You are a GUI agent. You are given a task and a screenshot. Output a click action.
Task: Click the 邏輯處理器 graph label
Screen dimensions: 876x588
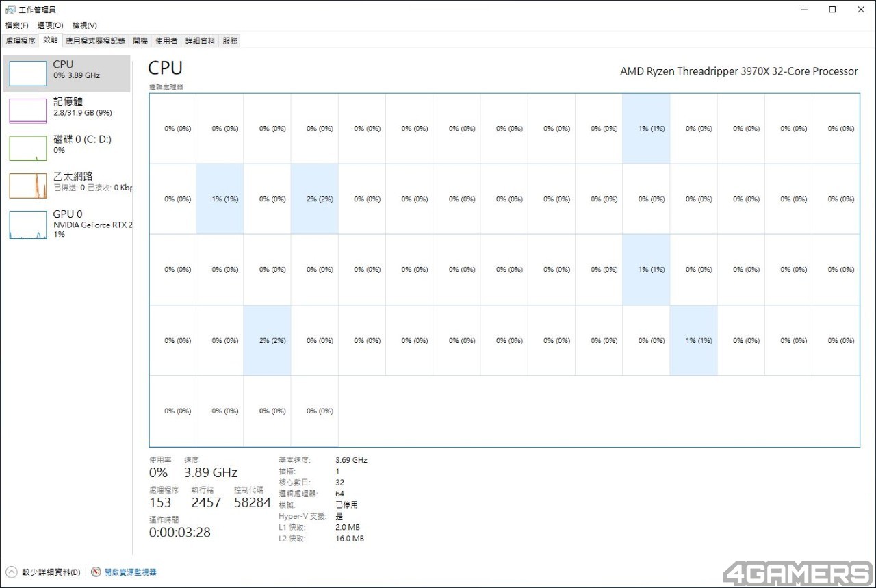(166, 87)
